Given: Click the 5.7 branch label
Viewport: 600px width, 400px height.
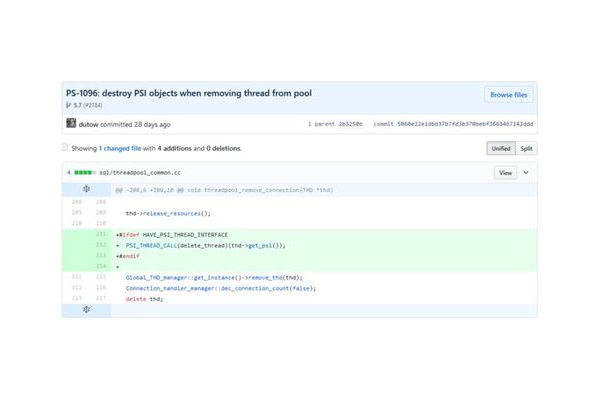Looking at the screenshot, I should (x=79, y=105).
